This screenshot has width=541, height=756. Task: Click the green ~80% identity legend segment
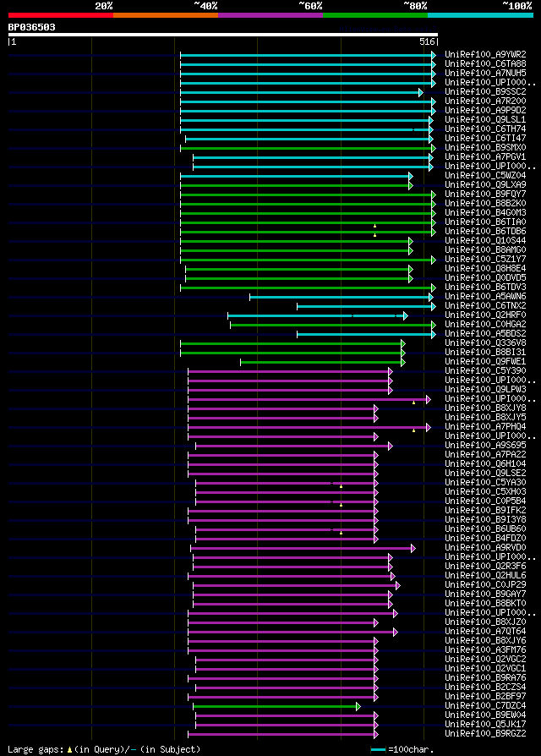tap(375, 15)
